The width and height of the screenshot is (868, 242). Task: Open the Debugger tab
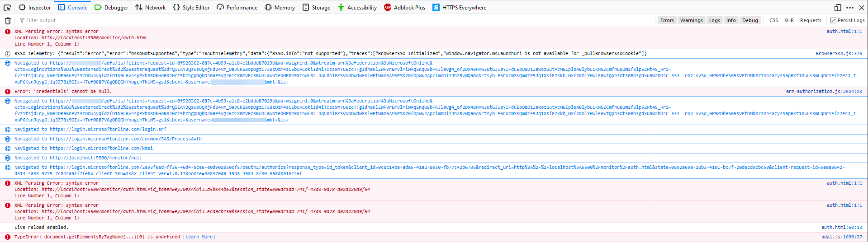pos(111,7)
